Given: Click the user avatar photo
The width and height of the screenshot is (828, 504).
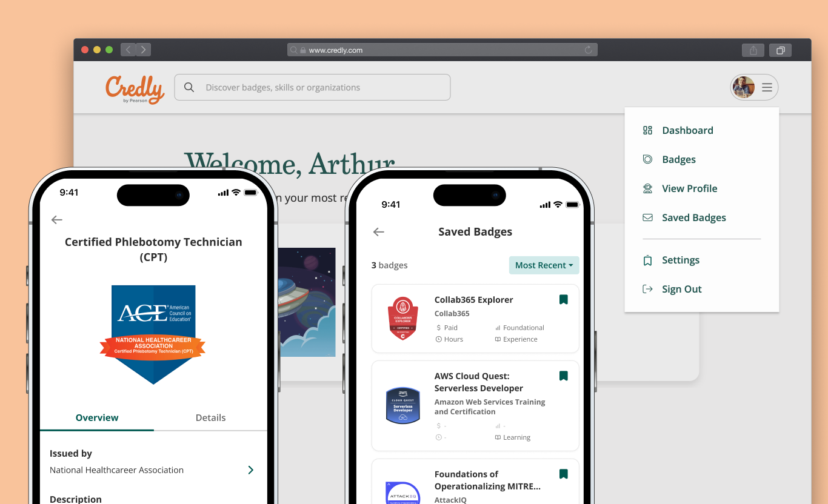Looking at the screenshot, I should click(744, 87).
